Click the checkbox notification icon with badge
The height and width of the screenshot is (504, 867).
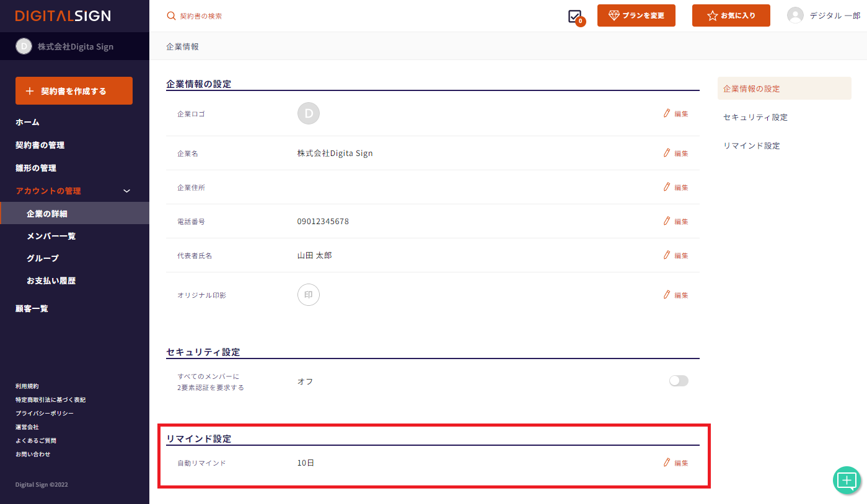tap(575, 17)
